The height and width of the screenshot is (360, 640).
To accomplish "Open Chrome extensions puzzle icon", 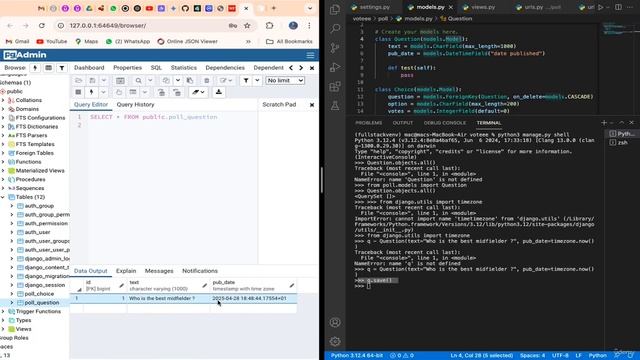I will click(x=269, y=25).
